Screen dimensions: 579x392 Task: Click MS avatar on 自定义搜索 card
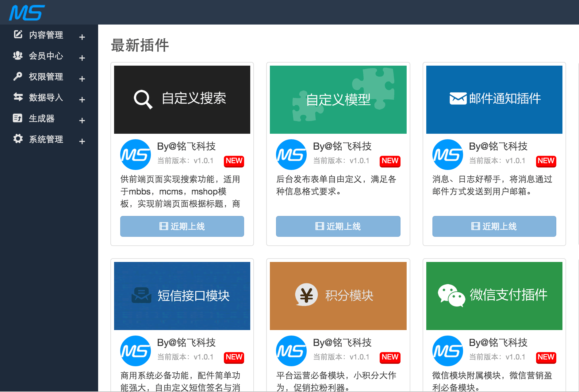tap(135, 155)
